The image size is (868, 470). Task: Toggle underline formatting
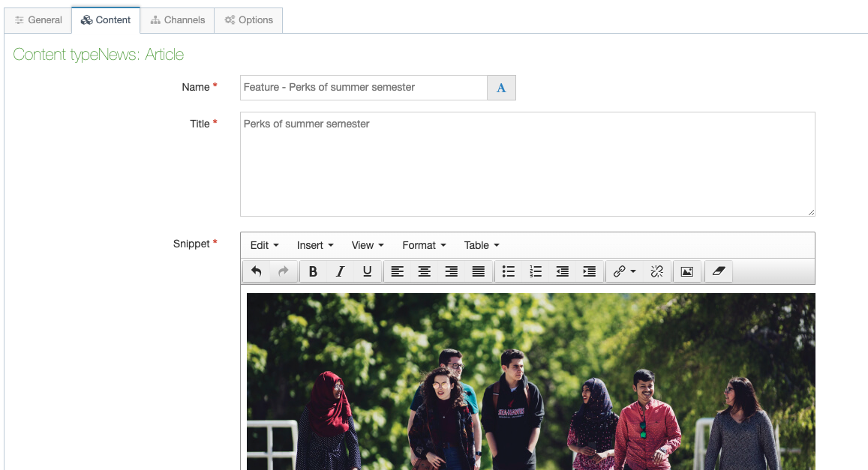click(x=367, y=271)
